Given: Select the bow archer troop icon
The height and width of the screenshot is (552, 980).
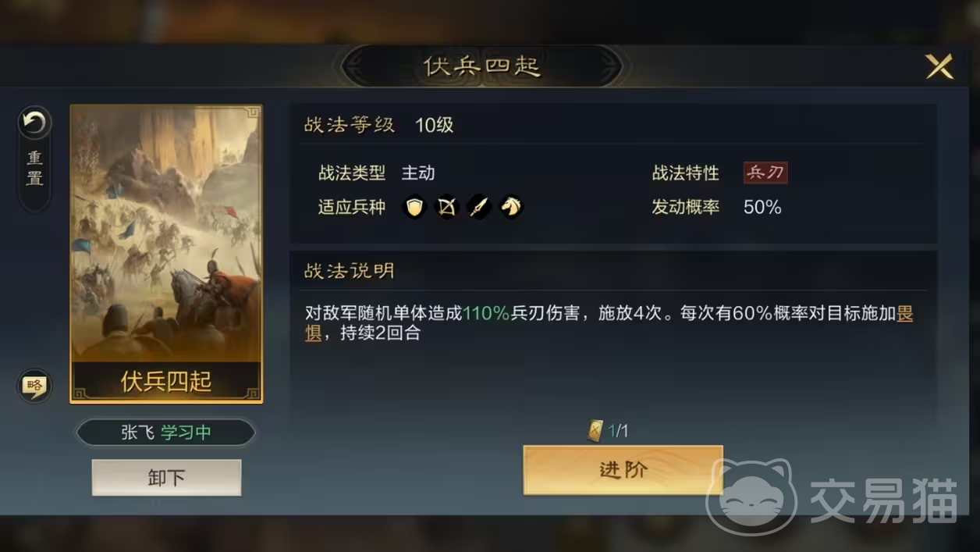Looking at the screenshot, I should coord(446,207).
